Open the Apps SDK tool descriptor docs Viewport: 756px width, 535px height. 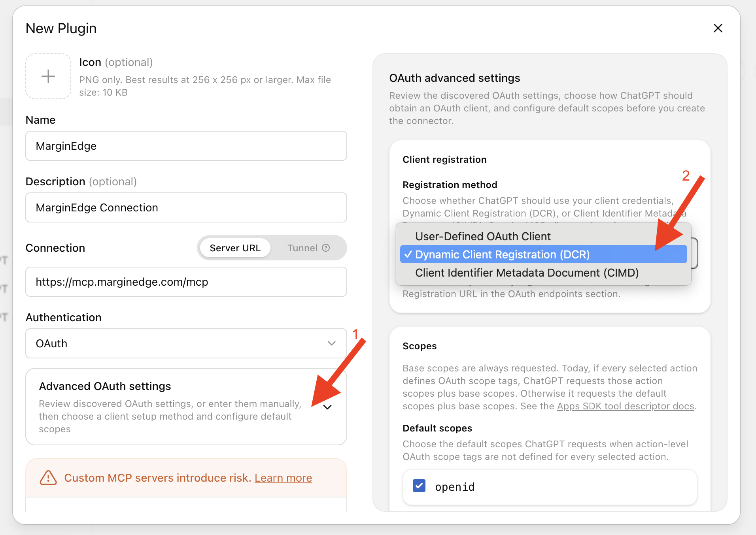click(626, 406)
